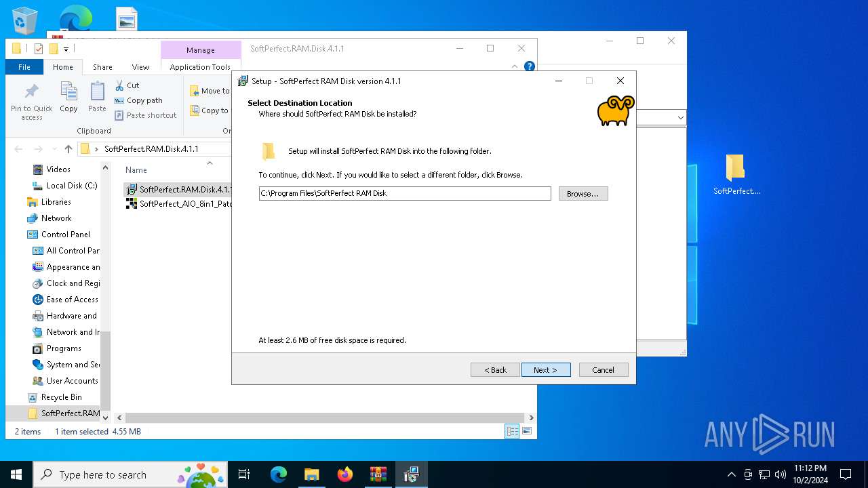The width and height of the screenshot is (868, 488).
Task: Open the Quick Access Toolbar customize dropdown
Action: click(x=66, y=49)
